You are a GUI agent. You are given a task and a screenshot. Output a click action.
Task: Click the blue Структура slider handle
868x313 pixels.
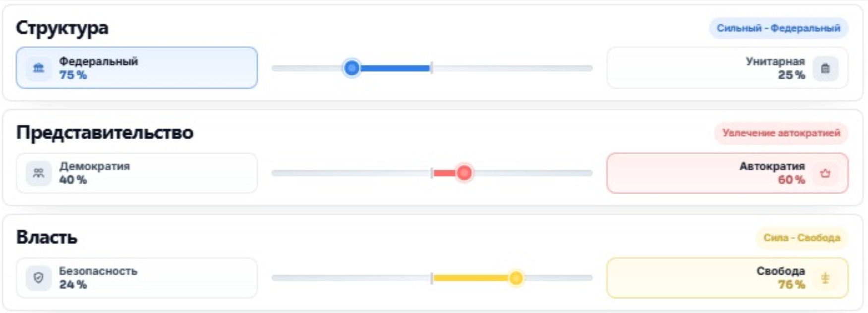pos(352,68)
